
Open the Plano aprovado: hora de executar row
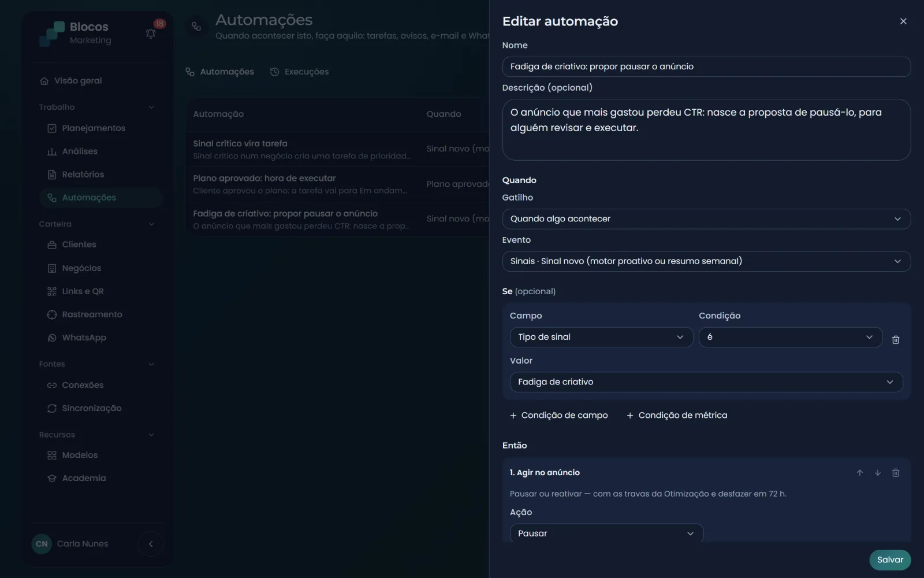click(338, 184)
